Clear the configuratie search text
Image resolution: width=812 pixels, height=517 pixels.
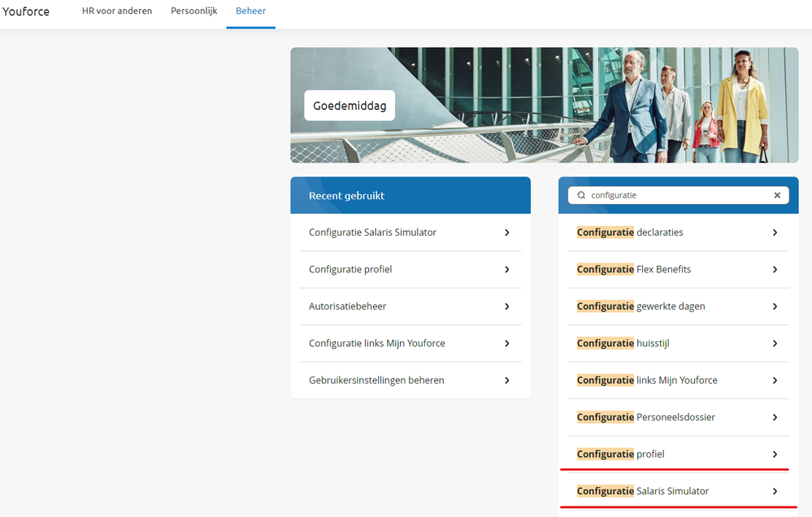point(777,195)
